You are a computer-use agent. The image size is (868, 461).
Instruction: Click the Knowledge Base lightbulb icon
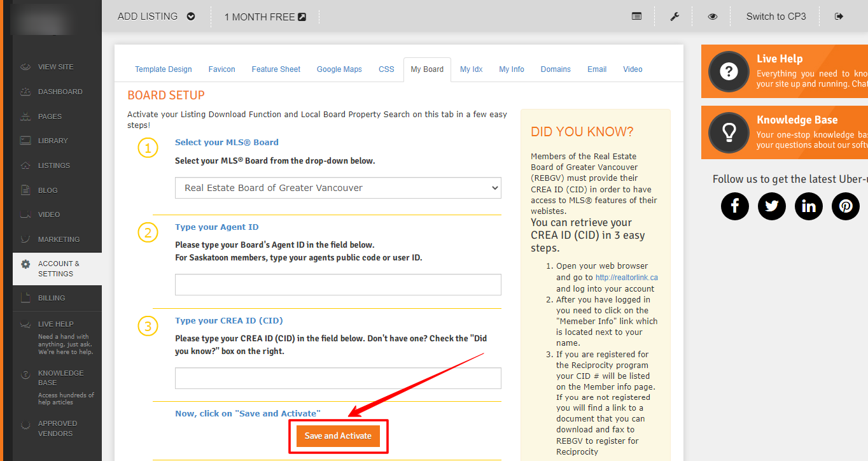[x=729, y=132]
